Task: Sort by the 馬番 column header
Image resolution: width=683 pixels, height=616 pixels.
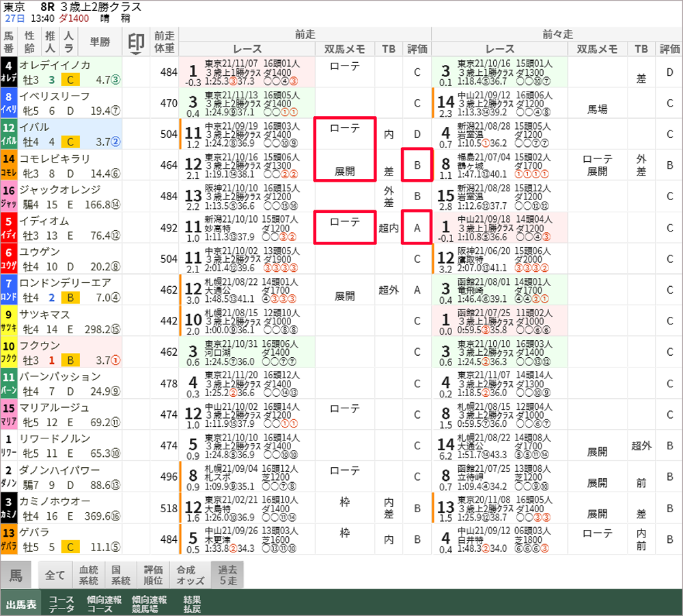Action: (9, 42)
